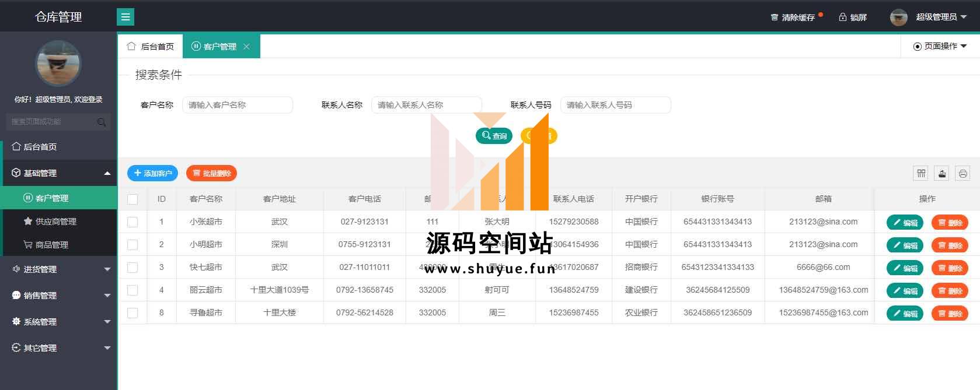The height and width of the screenshot is (390, 980).
Task: Edit the 小明超市 customer
Action: click(905, 245)
